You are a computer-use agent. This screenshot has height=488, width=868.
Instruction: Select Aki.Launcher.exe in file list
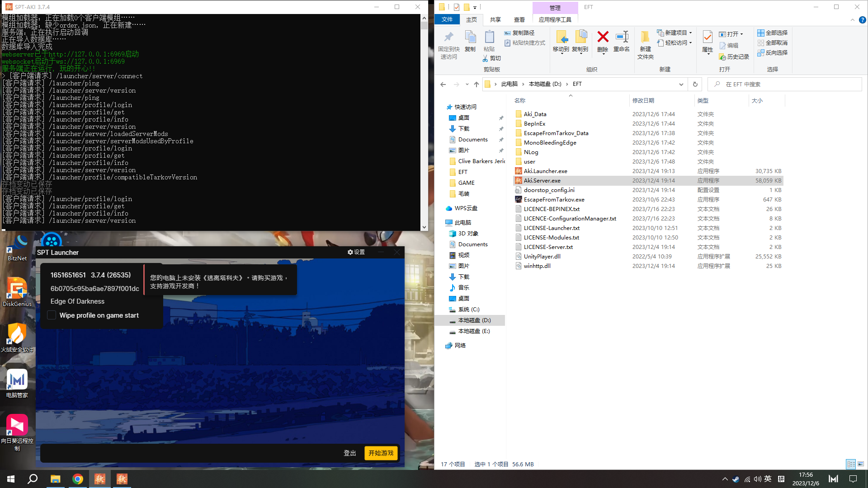pos(648,171)
